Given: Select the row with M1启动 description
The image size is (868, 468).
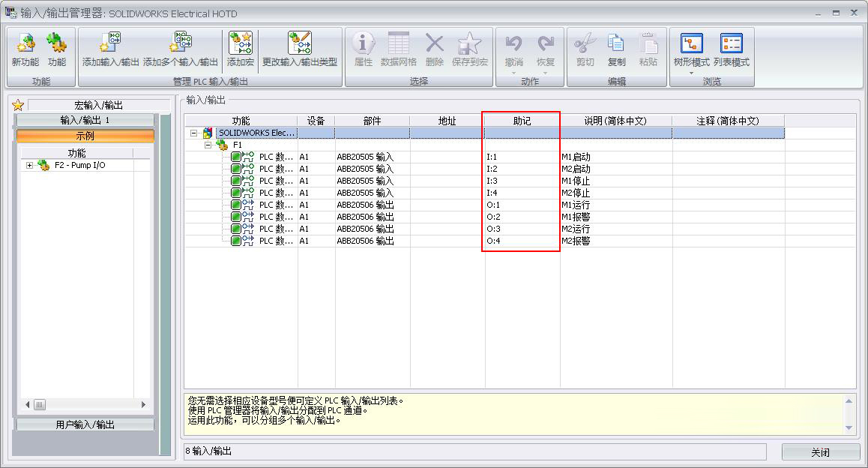Looking at the screenshot, I should 576,157.
